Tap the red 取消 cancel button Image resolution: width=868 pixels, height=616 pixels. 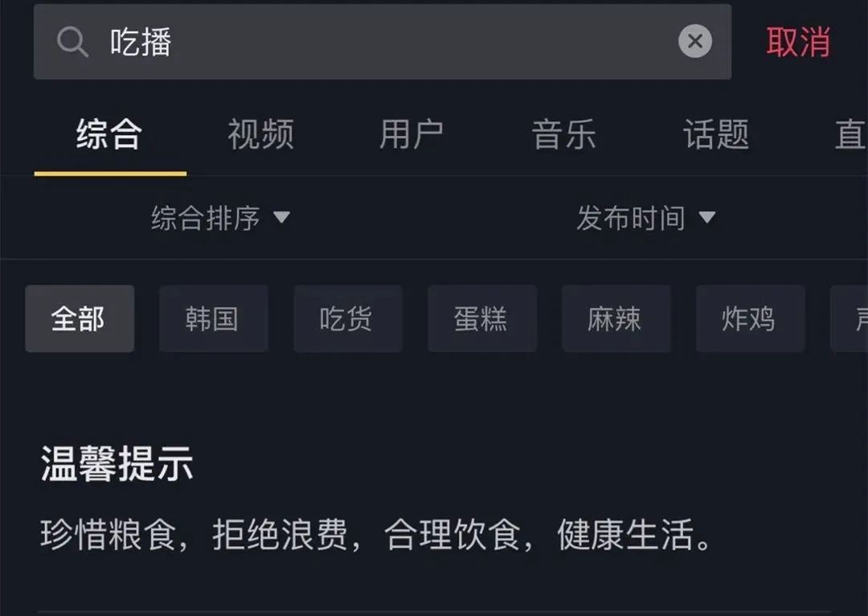pyautogui.click(x=798, y=42)
